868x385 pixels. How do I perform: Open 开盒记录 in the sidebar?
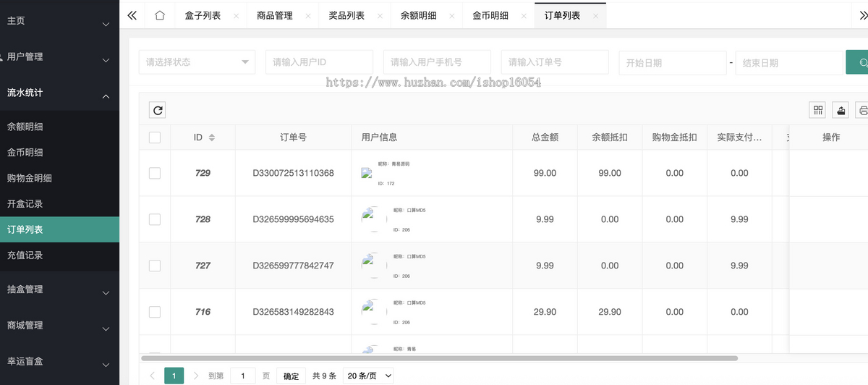(59, 204)
